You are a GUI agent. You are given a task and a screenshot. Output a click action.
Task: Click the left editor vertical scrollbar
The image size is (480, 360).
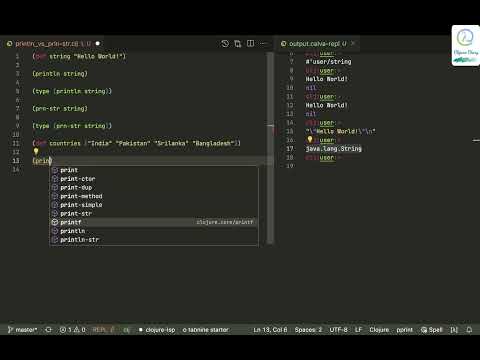[270, 148]
